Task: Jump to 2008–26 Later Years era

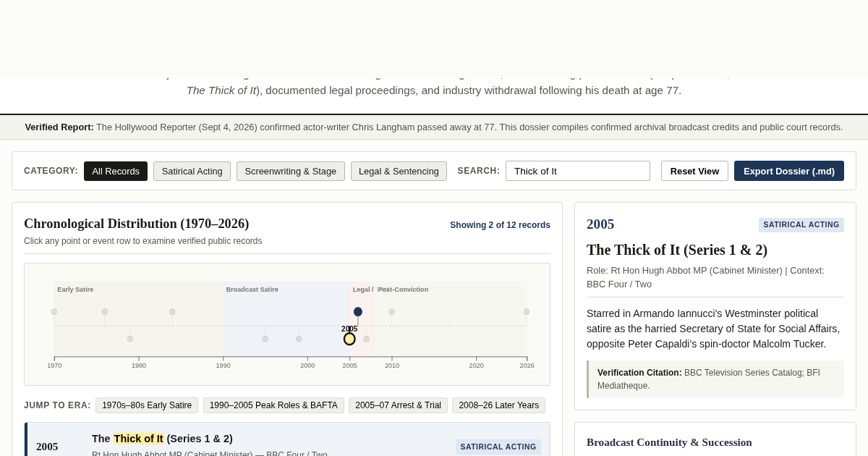Action: [498, 405]
